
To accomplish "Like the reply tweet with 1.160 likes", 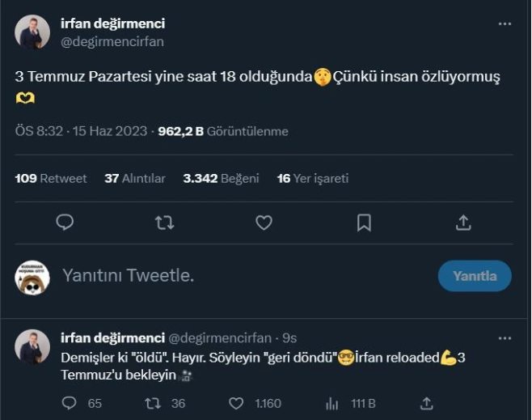I will pos(236,403).
